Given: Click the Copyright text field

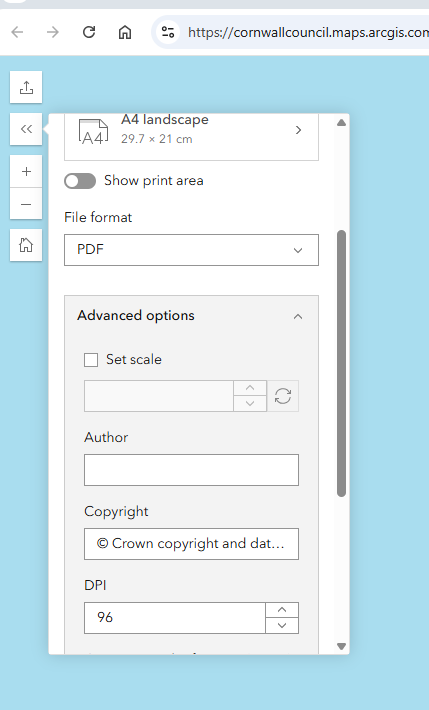Looking at the screenshot, I should click(x=191, y=544).
